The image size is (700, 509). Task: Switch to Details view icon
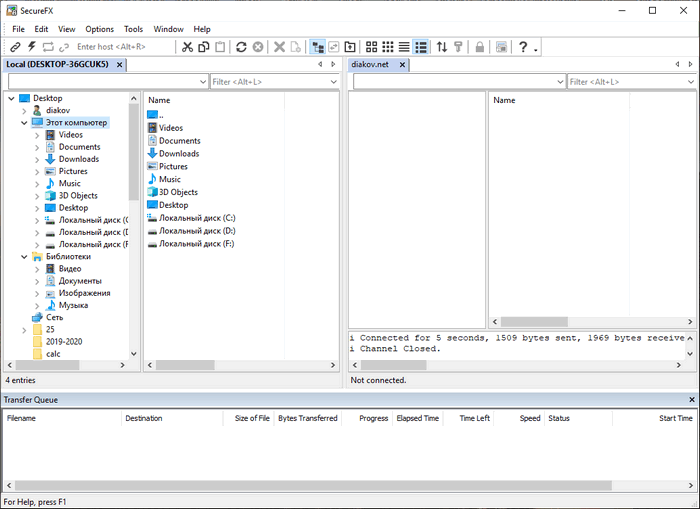point(421,47)
